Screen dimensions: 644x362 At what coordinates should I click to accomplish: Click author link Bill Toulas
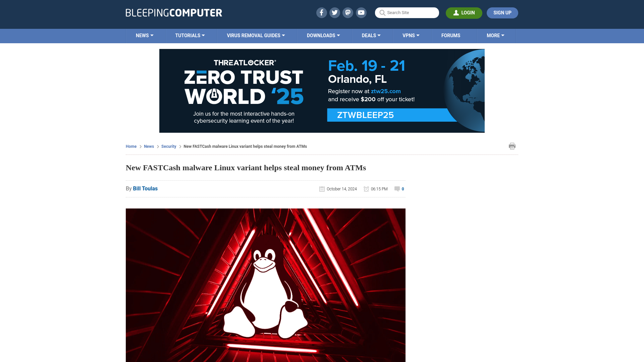[145, 188]
